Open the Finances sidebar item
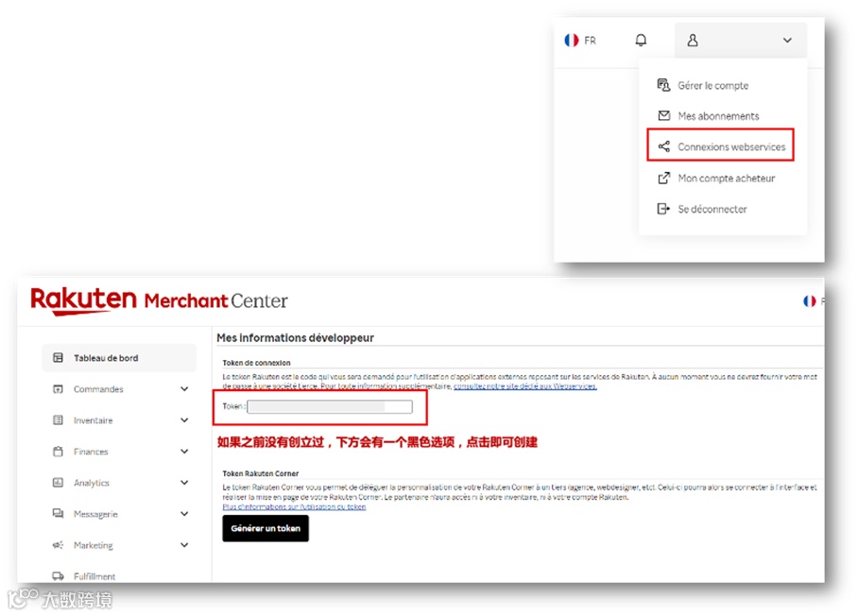The width and height of the screenshot is (858, 616). click(91, 452)
